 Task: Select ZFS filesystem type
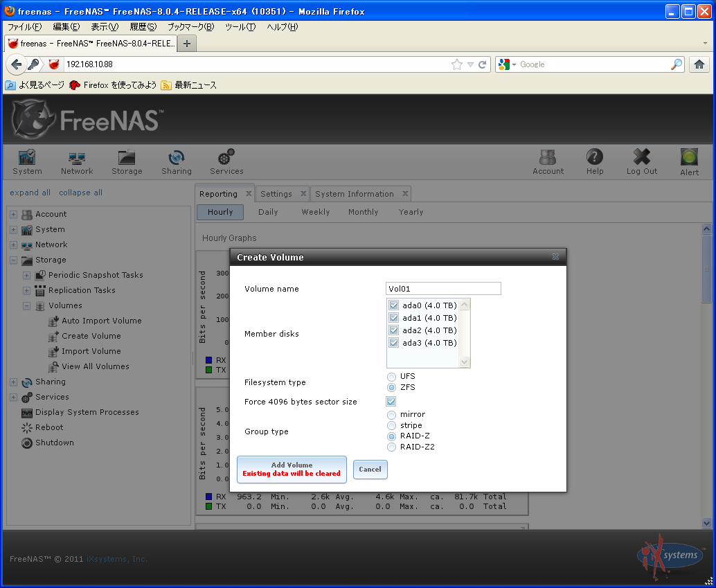[391, 387]
